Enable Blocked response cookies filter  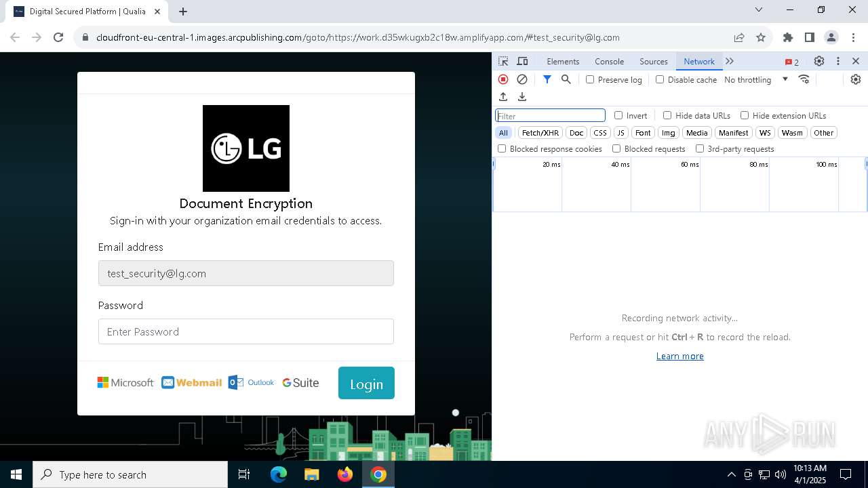point(502,148)
